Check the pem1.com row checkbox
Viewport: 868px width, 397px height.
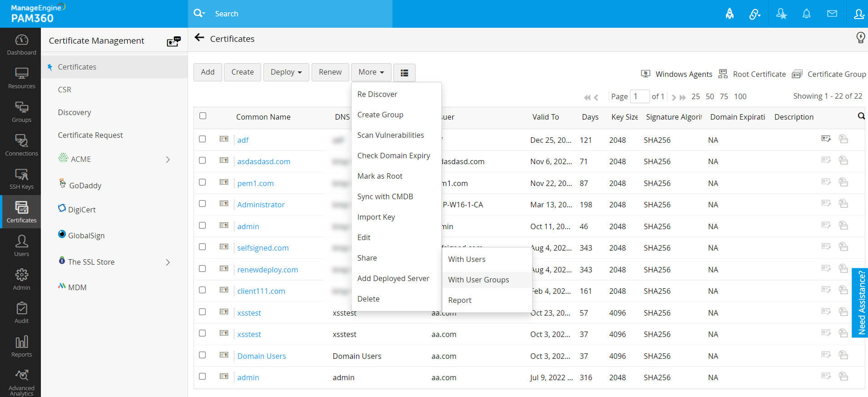tap(203, 182)
